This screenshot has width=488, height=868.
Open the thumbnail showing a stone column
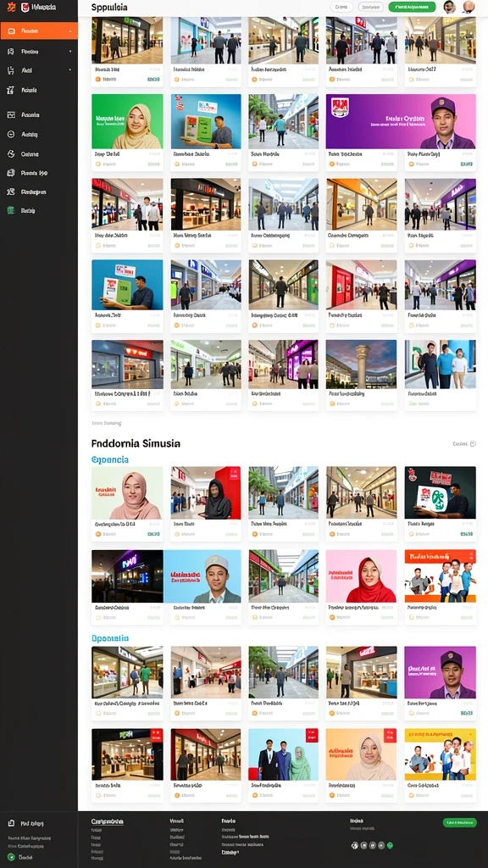click(x=361, y=364)
